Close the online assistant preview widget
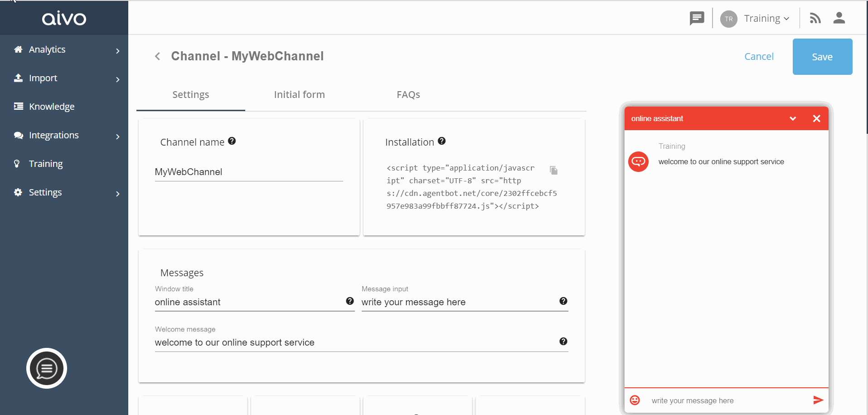The image size is (868, 415). [x=817, y=118]
